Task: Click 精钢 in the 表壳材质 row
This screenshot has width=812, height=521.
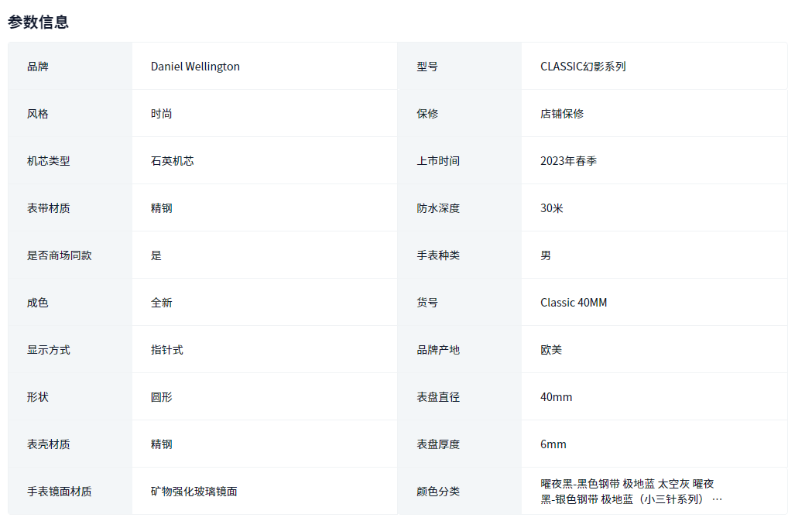Action: [x=162, y=444]
